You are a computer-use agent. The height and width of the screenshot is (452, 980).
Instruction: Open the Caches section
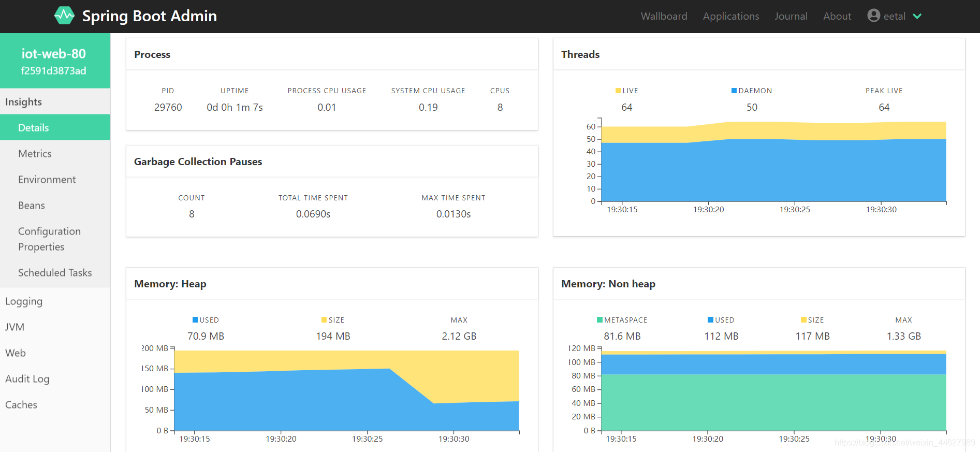(55, 404)
